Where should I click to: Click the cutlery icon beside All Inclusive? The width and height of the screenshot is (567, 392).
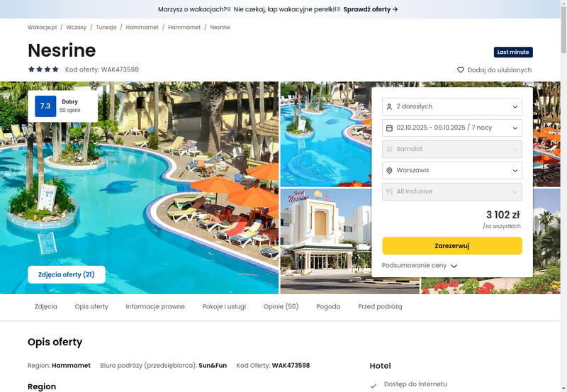pyautogui.click(x=389, y=191)
